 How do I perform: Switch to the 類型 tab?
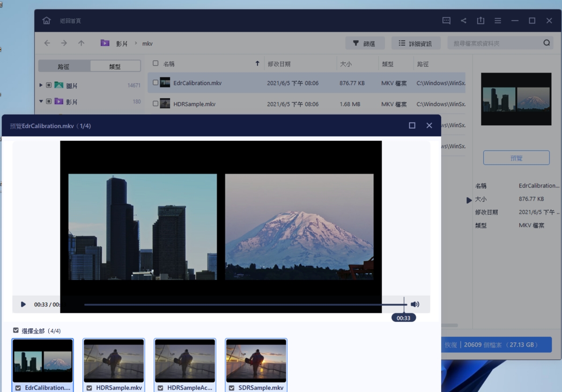point(115,66)
